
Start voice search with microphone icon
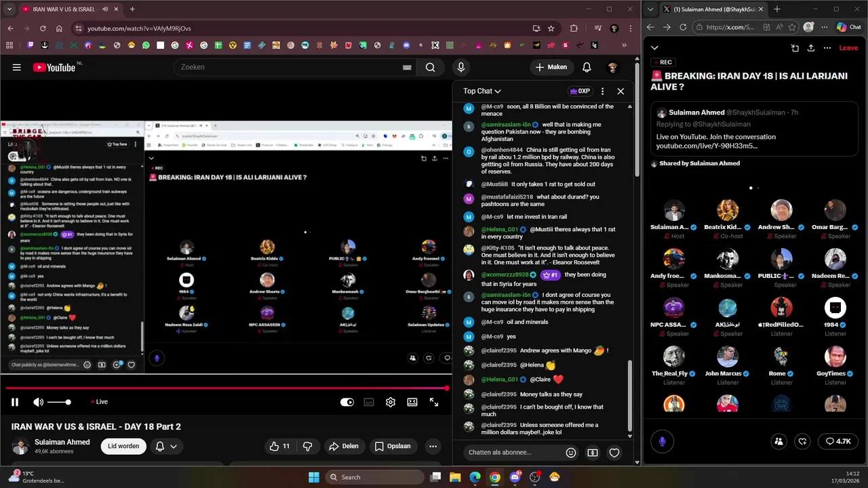tap(461, 67)
